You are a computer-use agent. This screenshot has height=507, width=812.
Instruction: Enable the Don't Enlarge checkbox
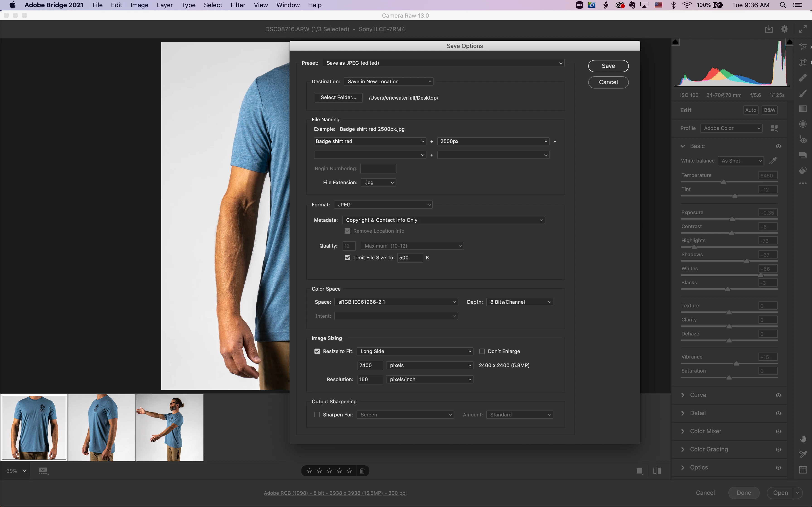[x=482, y=351]
